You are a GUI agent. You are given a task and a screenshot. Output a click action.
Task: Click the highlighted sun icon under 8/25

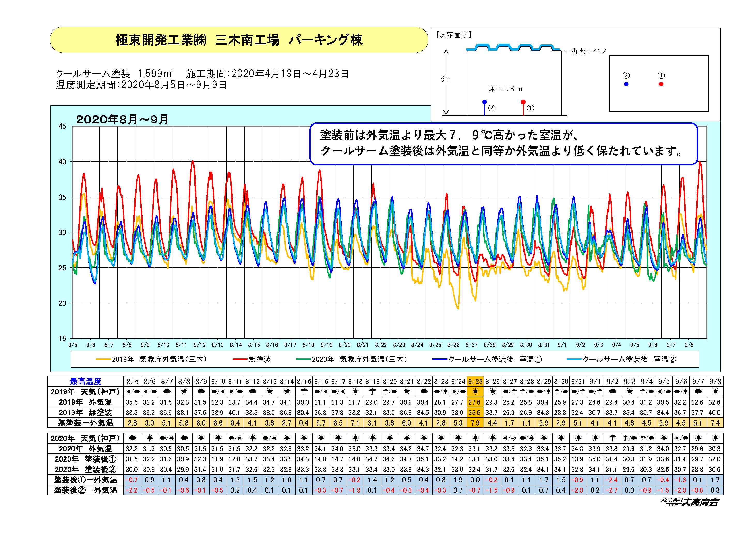point(475,392)
